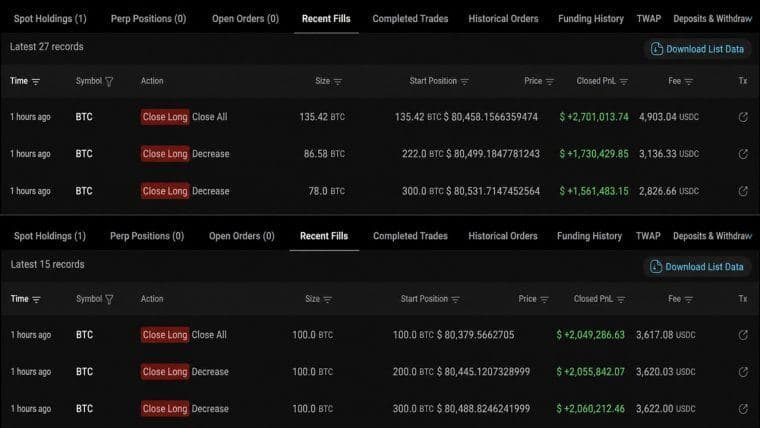Download List Data in the 27-records panel
This screenshot has width=760, height=428.
[x=697, y=49]
